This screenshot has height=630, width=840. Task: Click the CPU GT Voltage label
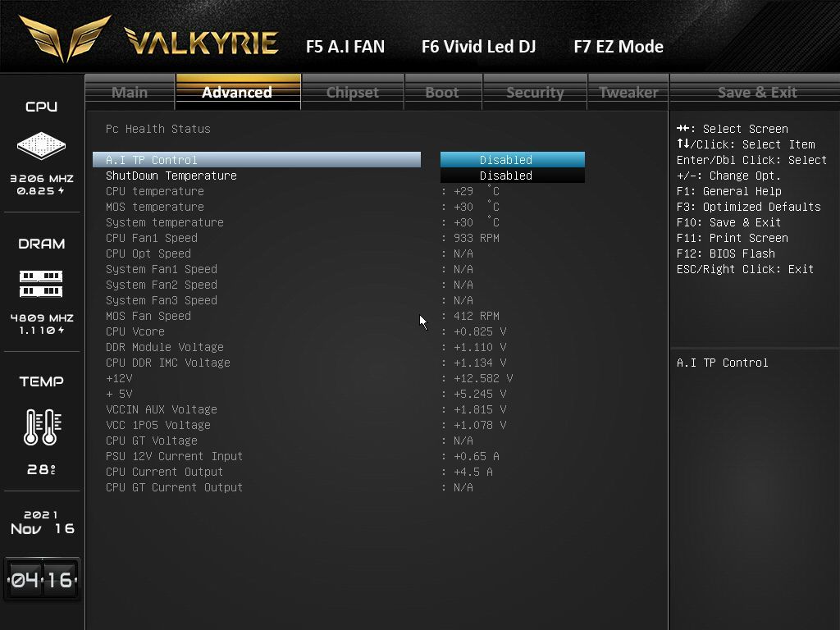point(152,441)
